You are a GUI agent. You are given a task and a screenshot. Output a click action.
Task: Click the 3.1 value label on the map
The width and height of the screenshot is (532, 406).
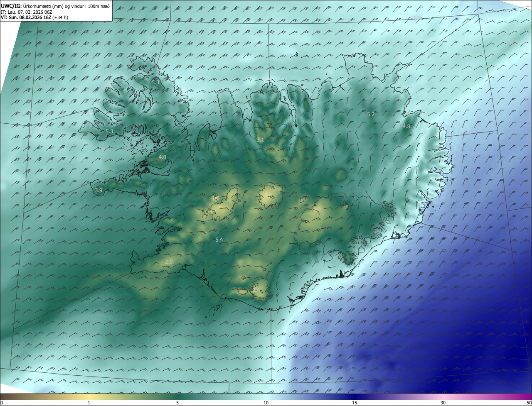click(260, 140)
